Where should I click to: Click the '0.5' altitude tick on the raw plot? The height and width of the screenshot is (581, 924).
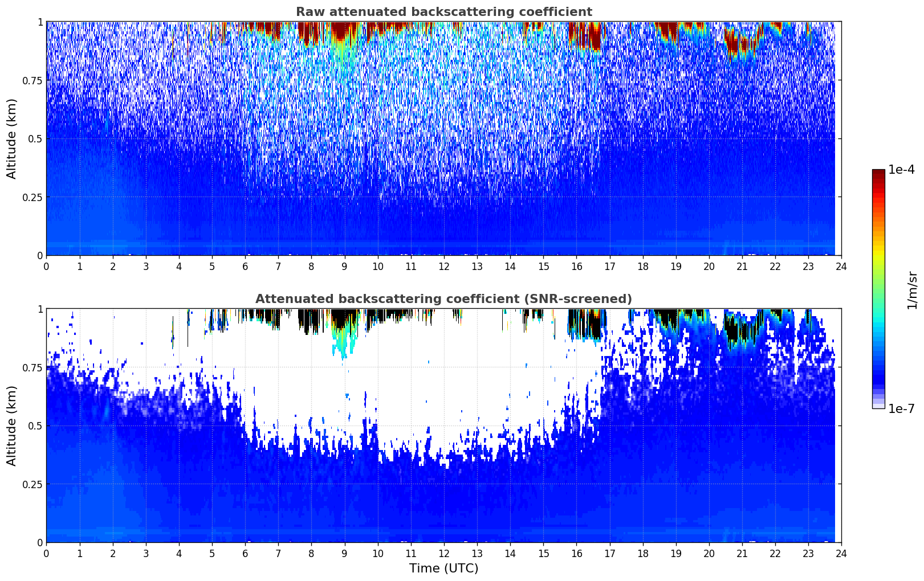point(35,138)
